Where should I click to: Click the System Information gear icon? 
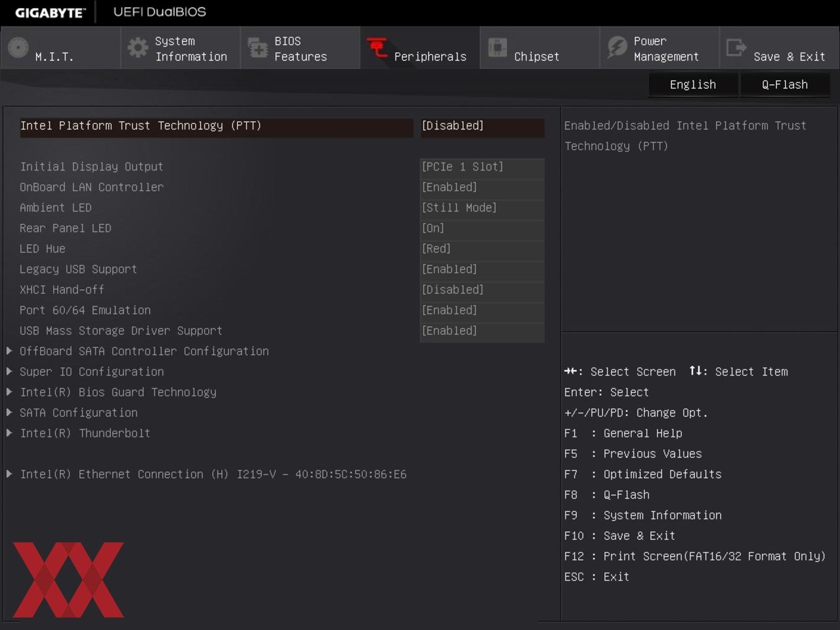coord(138,48)
